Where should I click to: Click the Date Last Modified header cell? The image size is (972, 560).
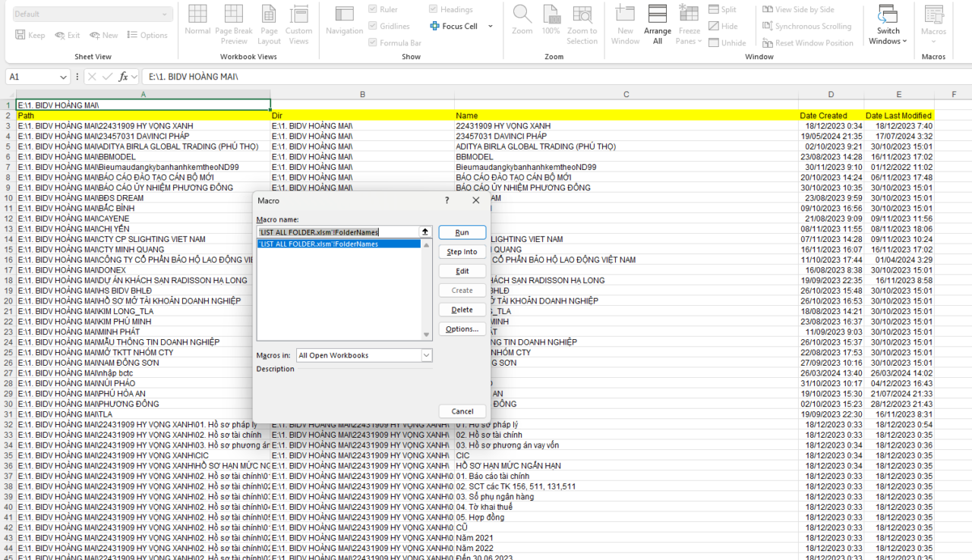pos(899,115)
